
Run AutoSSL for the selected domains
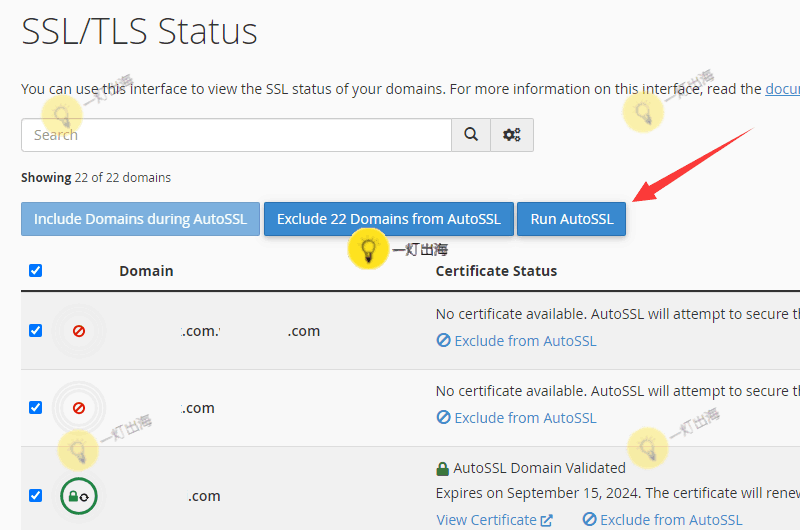[571, 219]
